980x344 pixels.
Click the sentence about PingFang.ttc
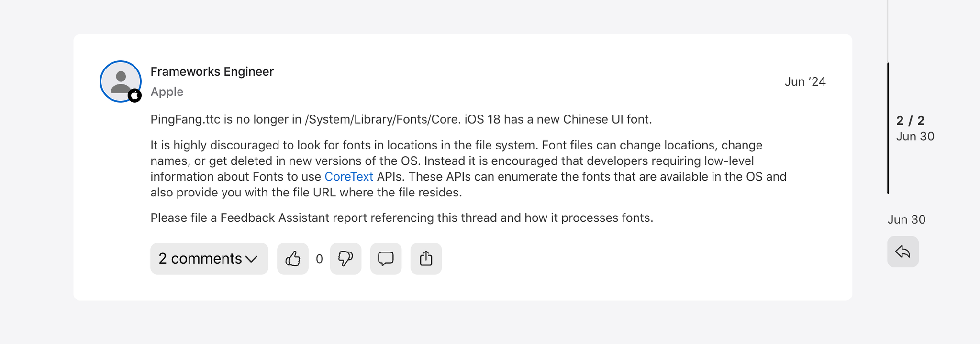(401, 119)
